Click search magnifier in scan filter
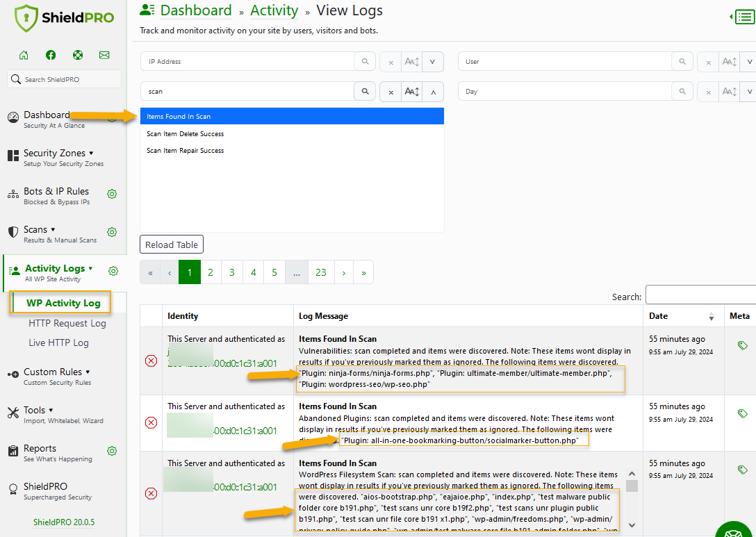Image resolution: width=756 pixels, height=537 pixels. (365, 92)
